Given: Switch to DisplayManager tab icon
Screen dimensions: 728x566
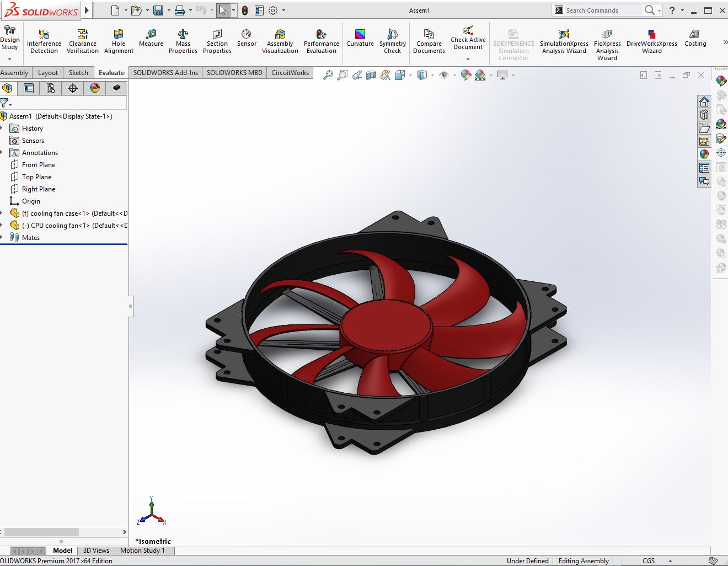Looking at the screenshot, I should point(95,88).
